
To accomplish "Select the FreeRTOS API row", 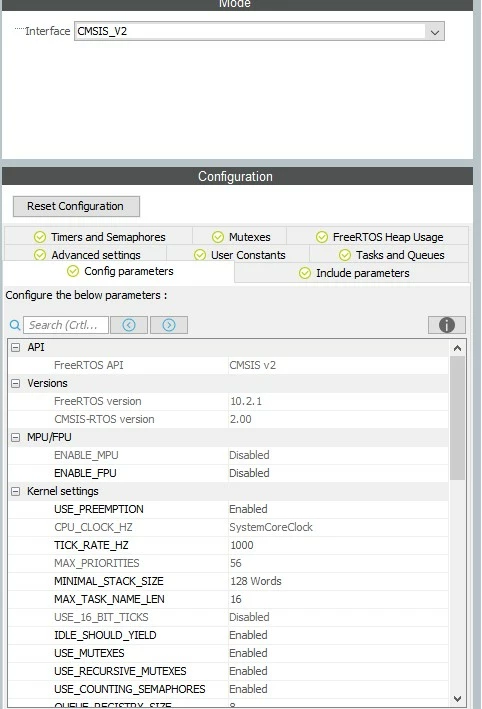I will tap(228, 365).
